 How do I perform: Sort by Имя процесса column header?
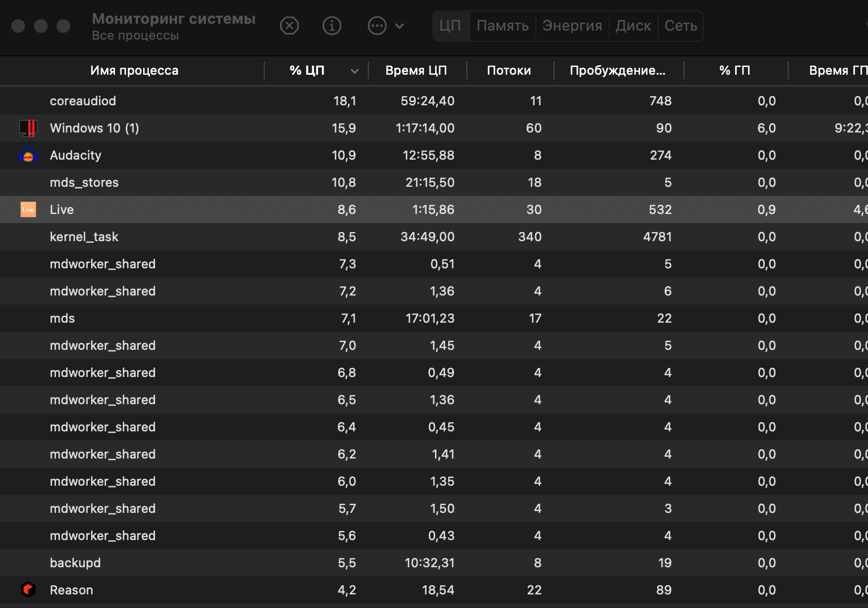pyautogui.click(x=134, y=71)
